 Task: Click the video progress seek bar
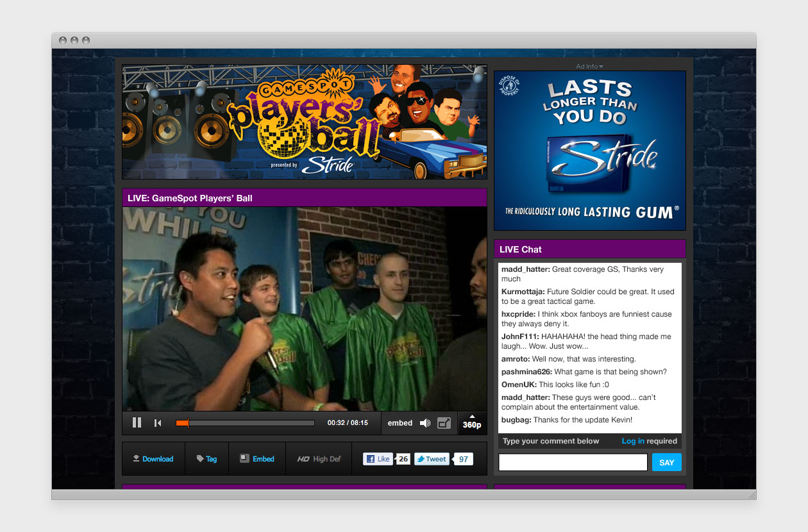(x=245, y=423)
